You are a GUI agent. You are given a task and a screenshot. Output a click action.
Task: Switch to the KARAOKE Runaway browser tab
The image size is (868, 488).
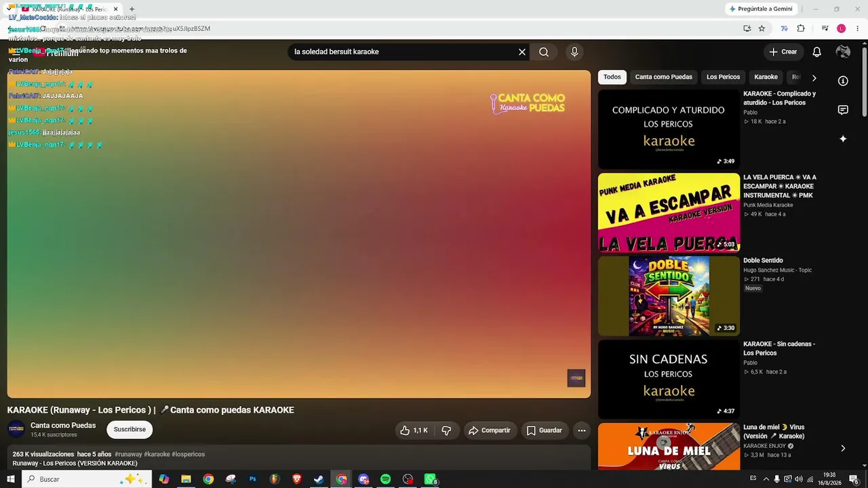[x=69, y=9]
